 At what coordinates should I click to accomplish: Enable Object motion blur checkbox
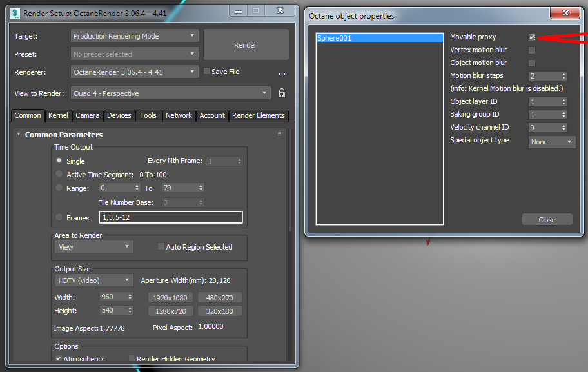point(532,63)
